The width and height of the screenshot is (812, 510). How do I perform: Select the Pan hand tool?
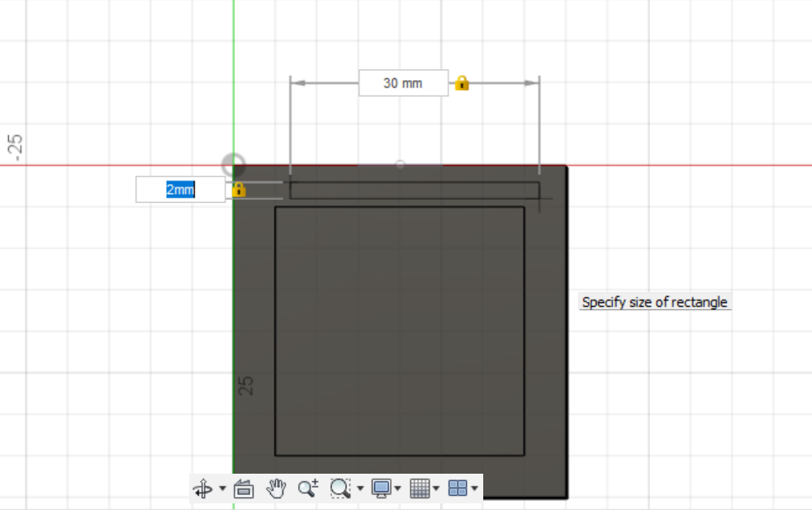click(277, 488)
